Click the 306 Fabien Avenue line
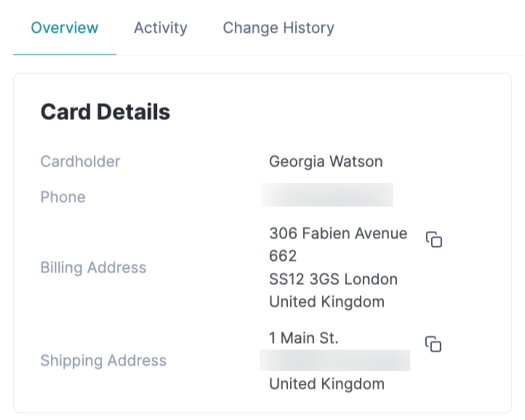Screen dimensions: 525x420 (x=338, y=233)
